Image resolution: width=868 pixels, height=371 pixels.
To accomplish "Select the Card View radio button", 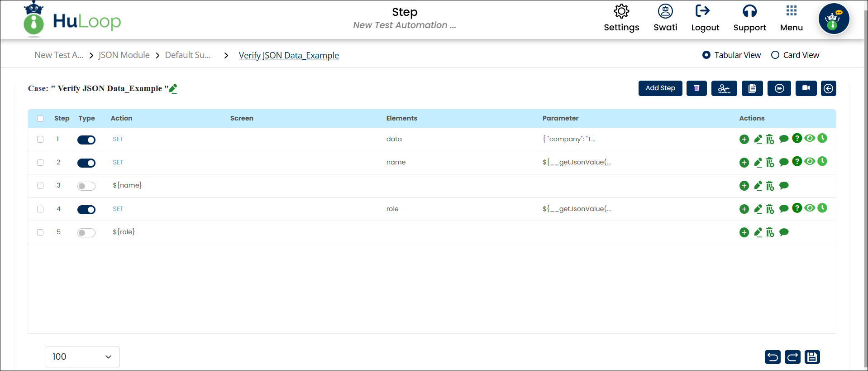I will (x=775, y=55).
